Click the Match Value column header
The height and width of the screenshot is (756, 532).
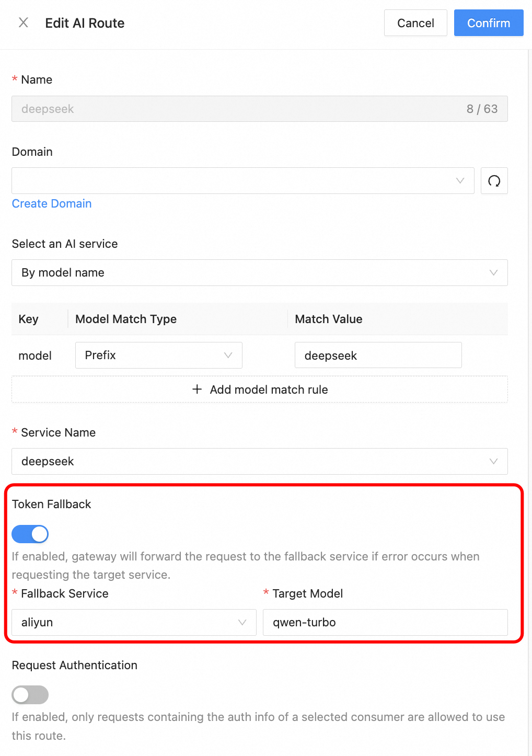(329, 319)
